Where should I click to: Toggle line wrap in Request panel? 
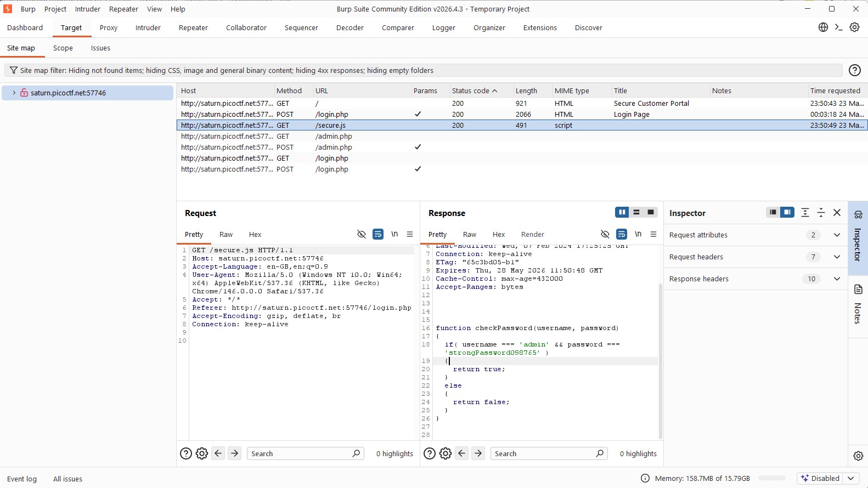point(378,234)
